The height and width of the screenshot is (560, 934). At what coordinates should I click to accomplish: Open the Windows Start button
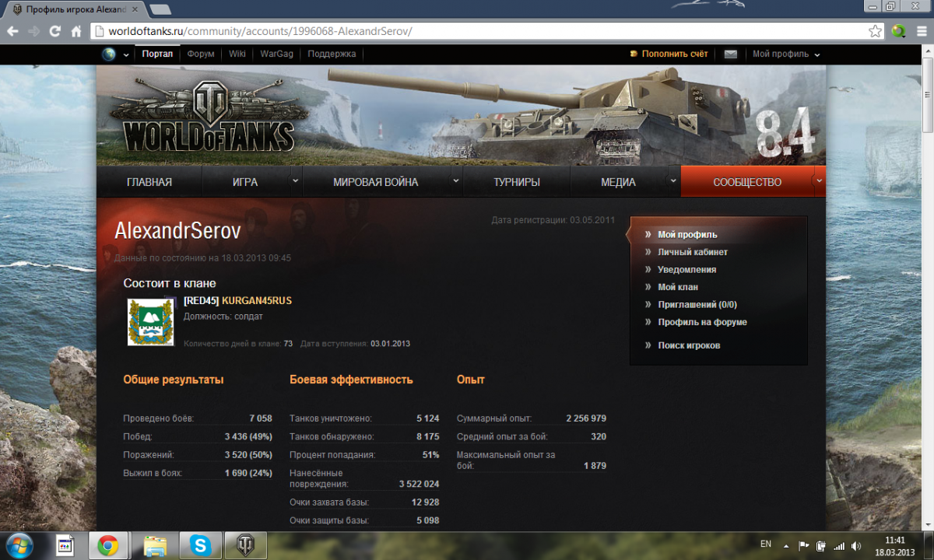tap(19, 545)
